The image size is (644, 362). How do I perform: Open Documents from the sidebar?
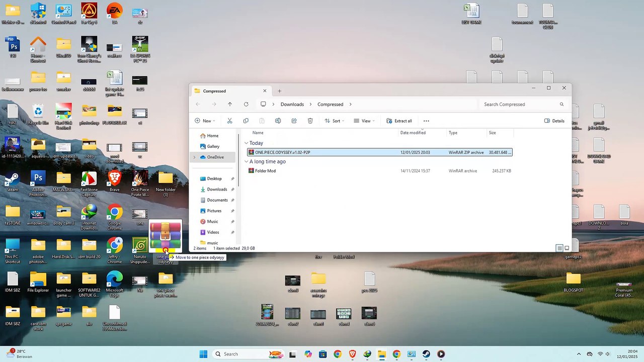tap(217, 200)
